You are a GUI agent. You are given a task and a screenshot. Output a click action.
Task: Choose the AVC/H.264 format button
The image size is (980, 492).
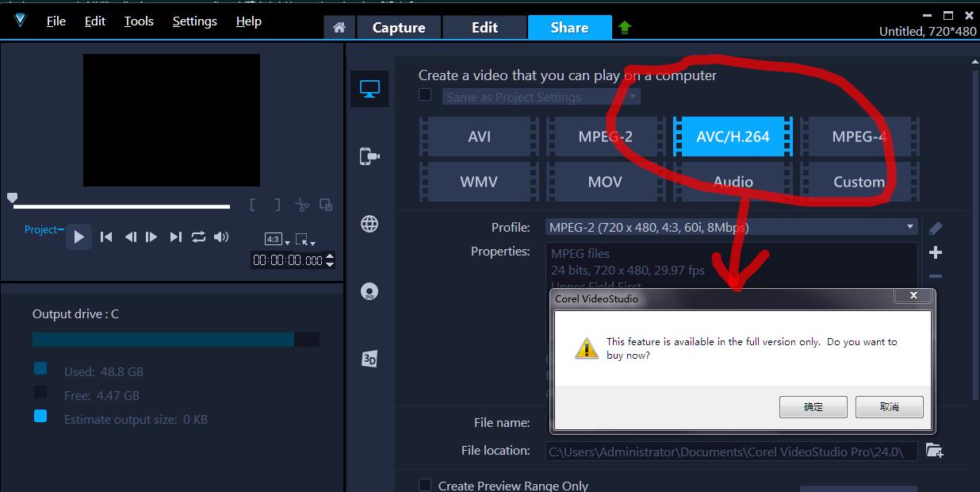tap(733, 136)
